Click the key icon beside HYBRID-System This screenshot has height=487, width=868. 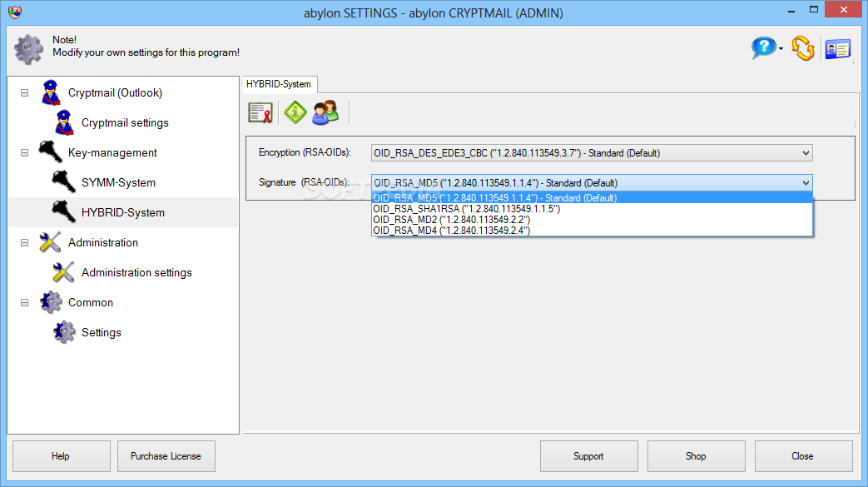point(63,211)
